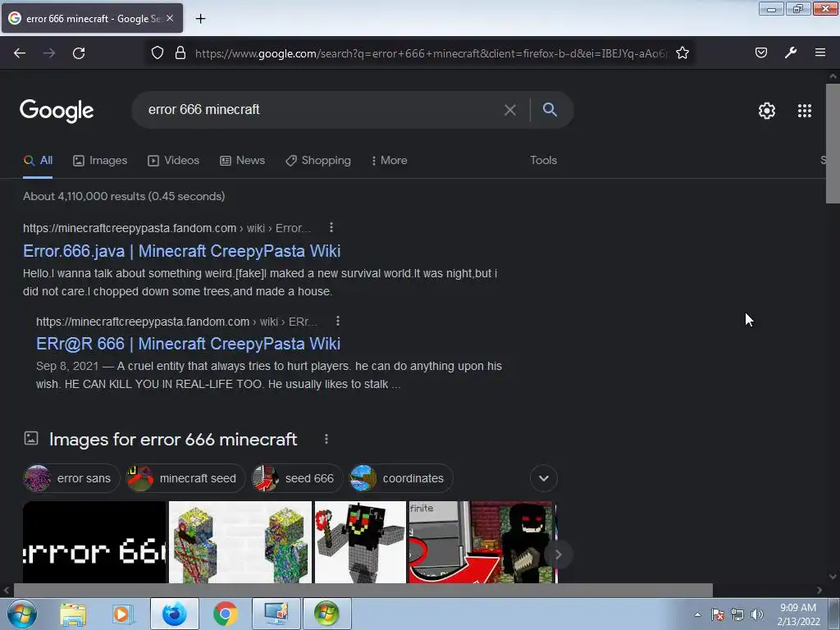Expand more image filter chips

pos(544,478)
